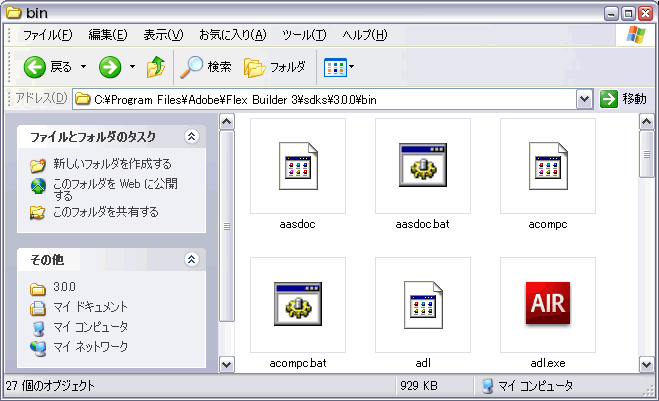Image resolution: width=659 pixels, height=401 pixels.
Task: Click the Windows flag logo
Action: (x=635, y=35)
